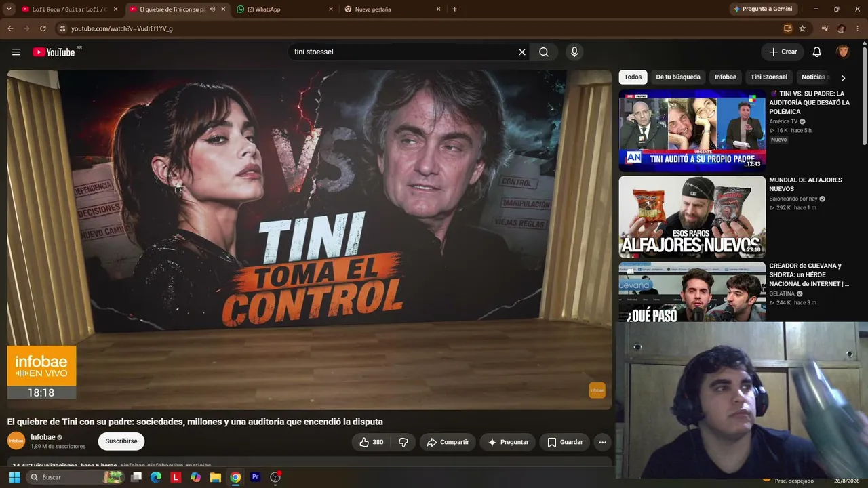Install the app from address bar icon
The image size is (868, 488).
[788, 28]
